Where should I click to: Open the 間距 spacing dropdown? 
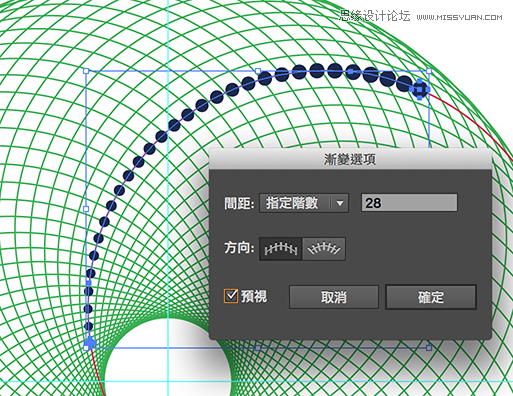point(304,203)
